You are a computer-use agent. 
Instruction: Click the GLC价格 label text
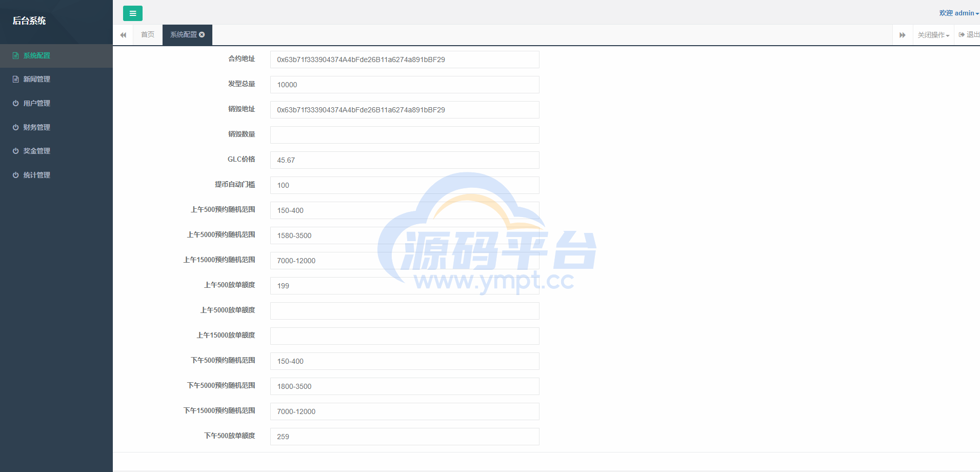pos(242,160)
